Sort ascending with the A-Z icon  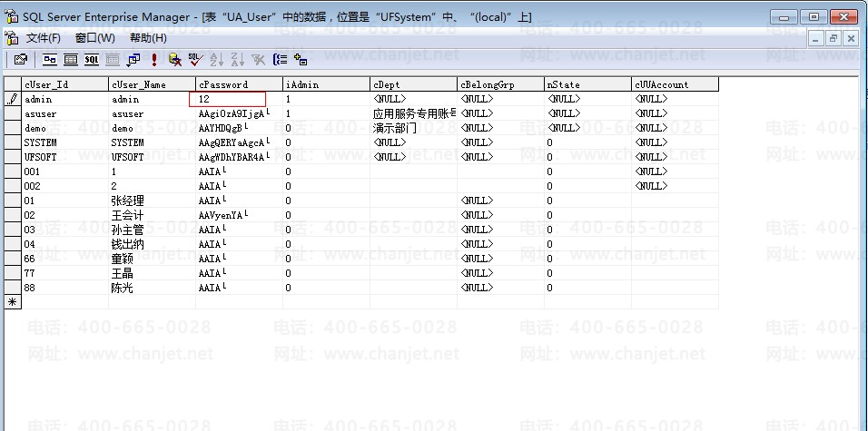pyautogui.click(x=216, y=60)
